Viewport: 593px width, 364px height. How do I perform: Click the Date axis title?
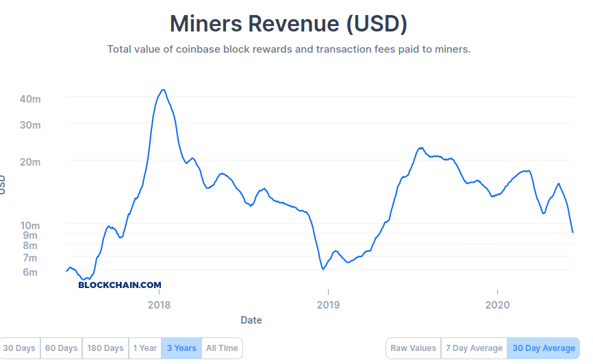pos(251,320)
